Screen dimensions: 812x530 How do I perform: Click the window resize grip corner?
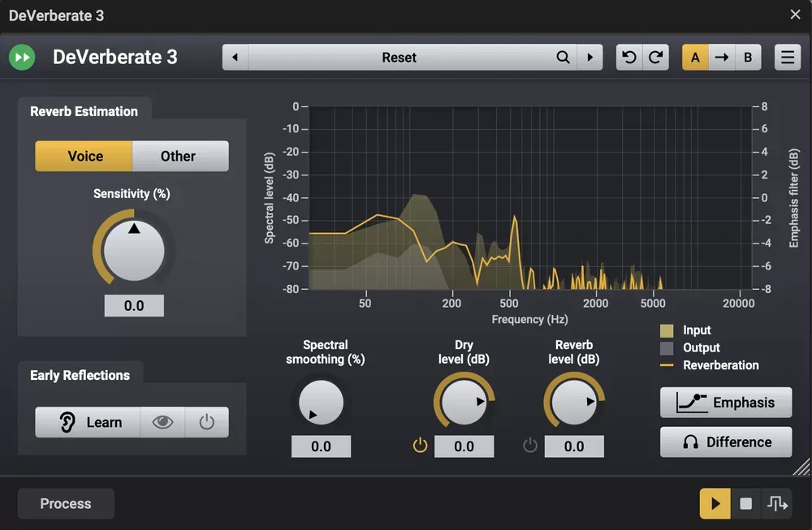[x=801, y=467]
